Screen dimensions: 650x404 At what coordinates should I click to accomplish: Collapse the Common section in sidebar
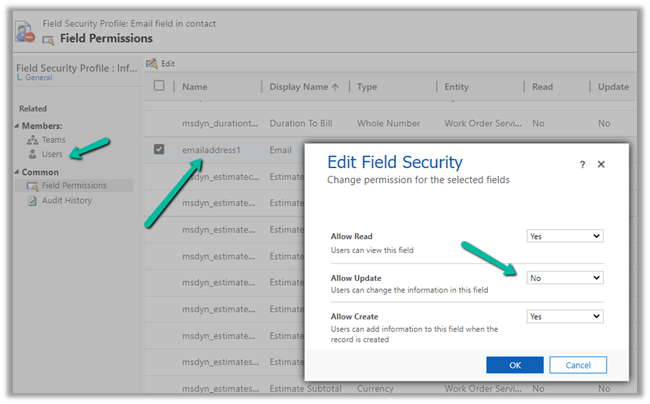click(16, 172)
